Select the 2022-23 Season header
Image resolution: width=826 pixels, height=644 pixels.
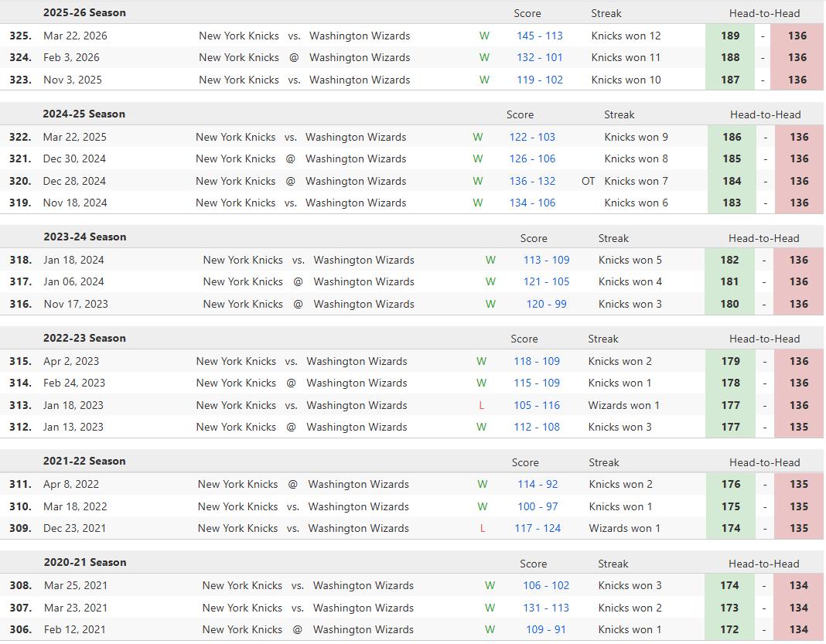[84, 338]
